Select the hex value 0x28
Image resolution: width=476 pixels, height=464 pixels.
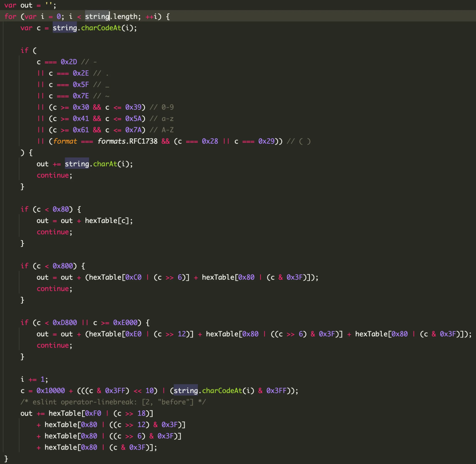pyautogui.click(x=210, y=141)
